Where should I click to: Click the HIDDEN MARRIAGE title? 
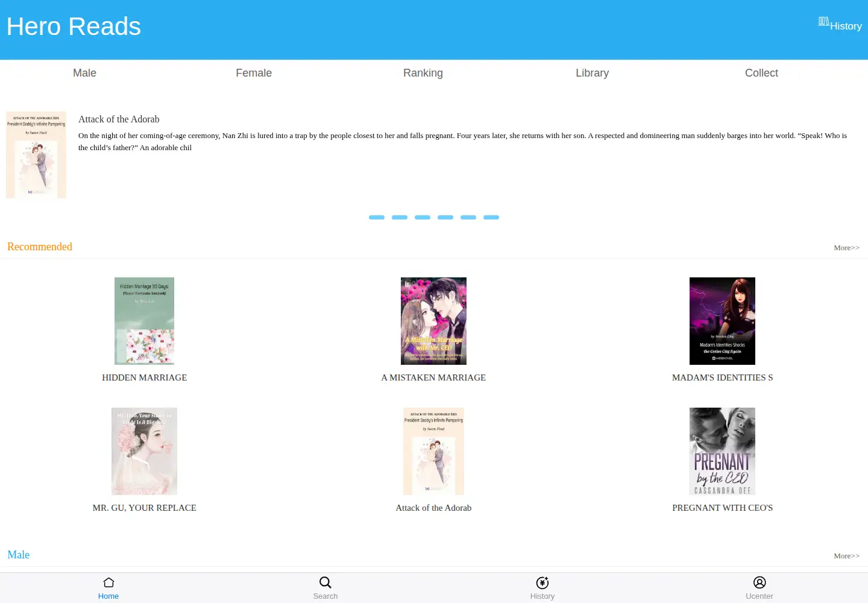(x=145, y=377)
